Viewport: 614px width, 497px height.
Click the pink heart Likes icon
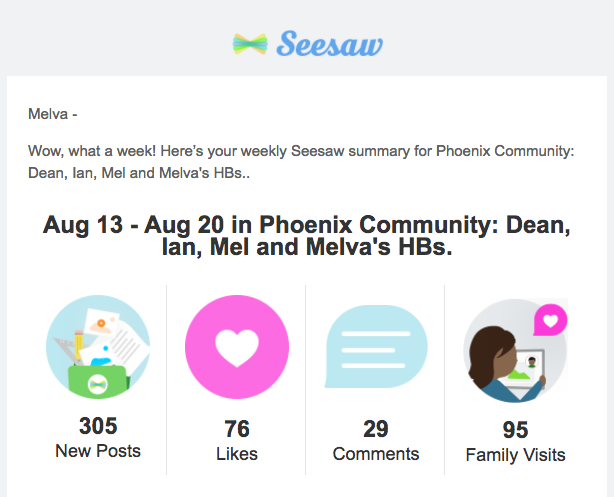click(237, 347)
